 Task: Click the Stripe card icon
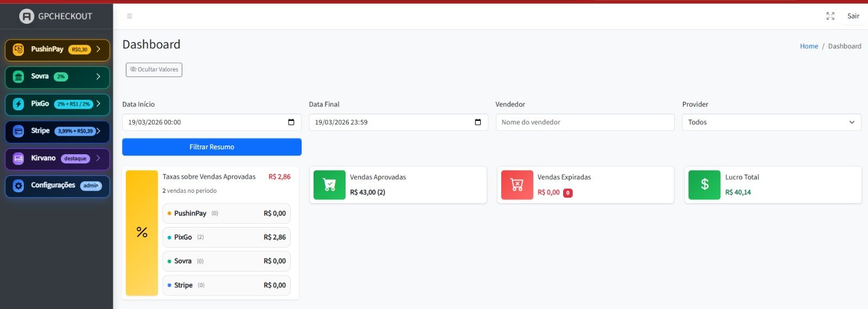(x=18, y=131)
